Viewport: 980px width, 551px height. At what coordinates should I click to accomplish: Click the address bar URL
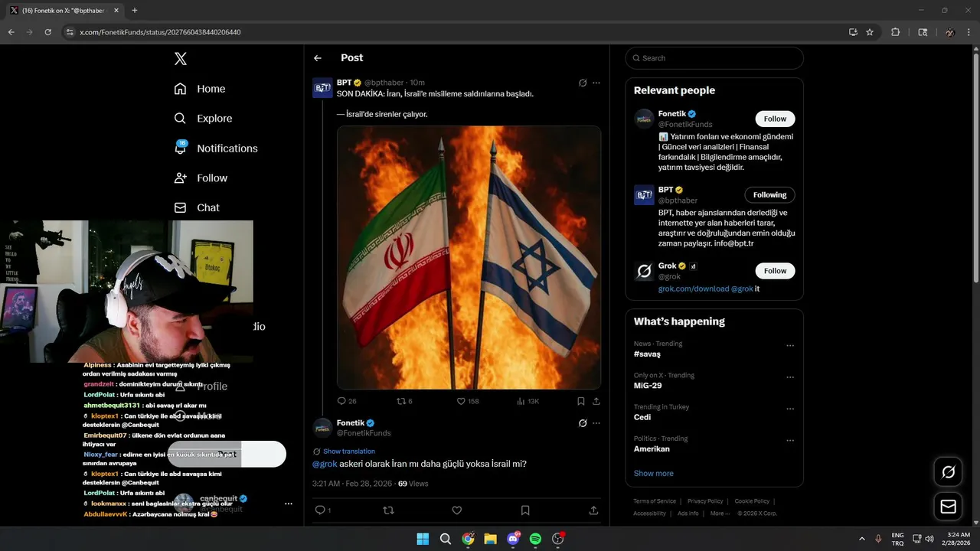click(x=160, y=32)
